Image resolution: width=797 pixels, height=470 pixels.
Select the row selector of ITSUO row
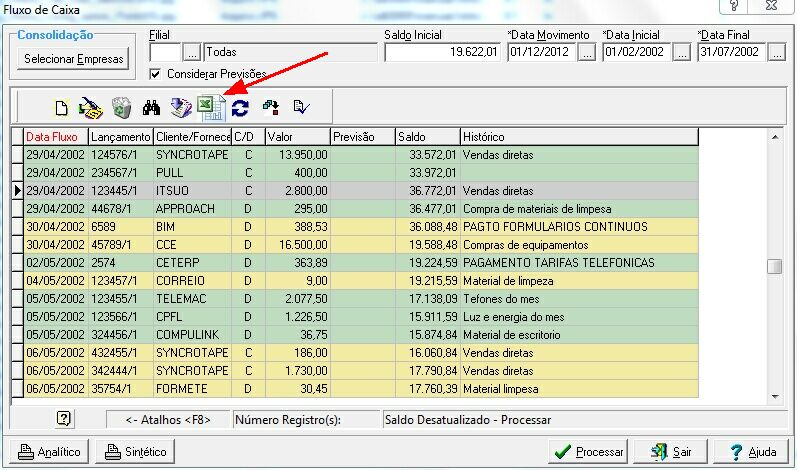[x=17, y=191]
